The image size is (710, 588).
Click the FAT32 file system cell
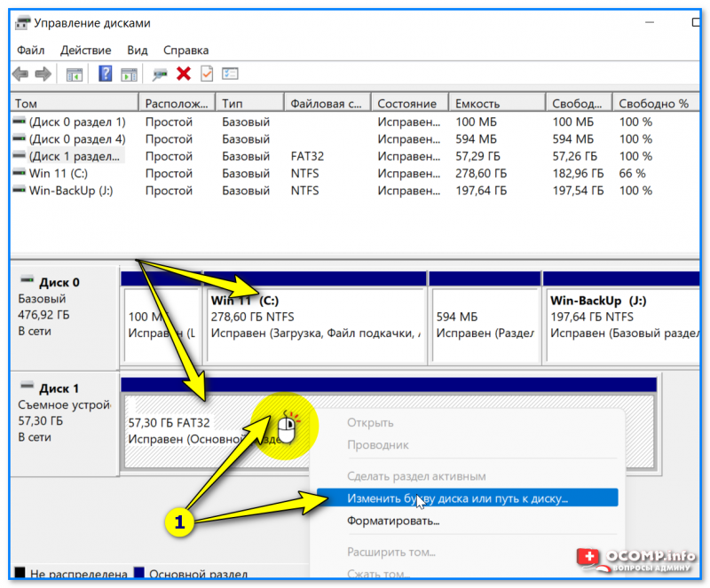307,156
